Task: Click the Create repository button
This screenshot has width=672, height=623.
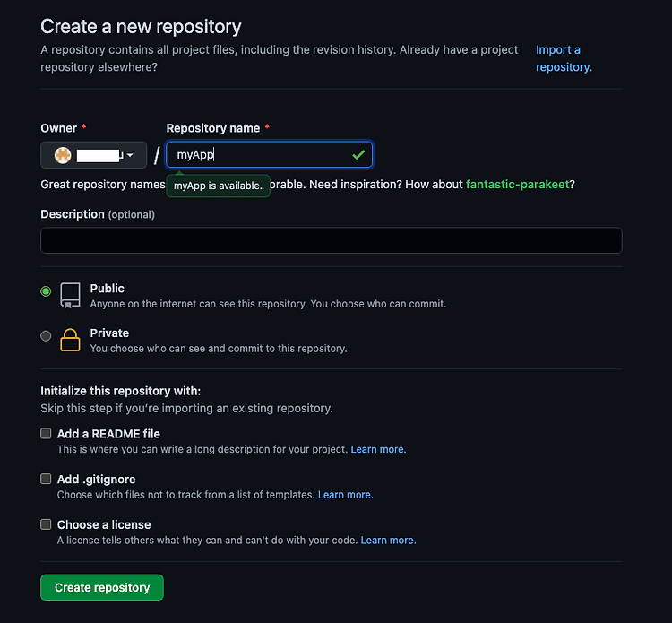Action: (102, 587)
